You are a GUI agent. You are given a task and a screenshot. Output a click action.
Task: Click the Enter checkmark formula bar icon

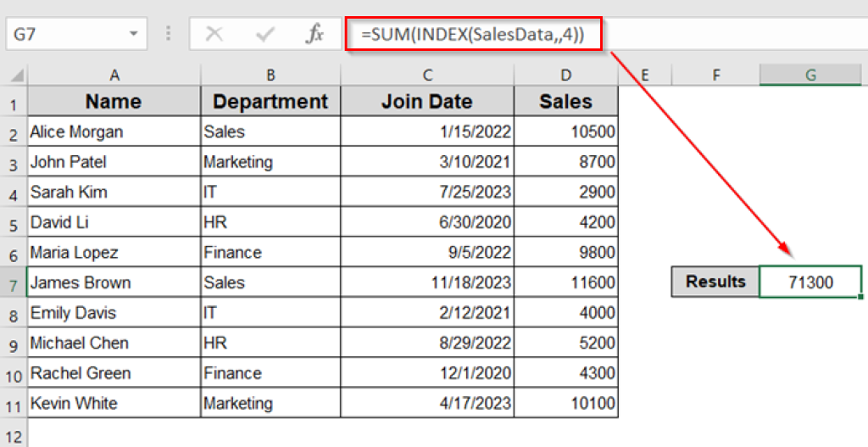tap(265, 34)
